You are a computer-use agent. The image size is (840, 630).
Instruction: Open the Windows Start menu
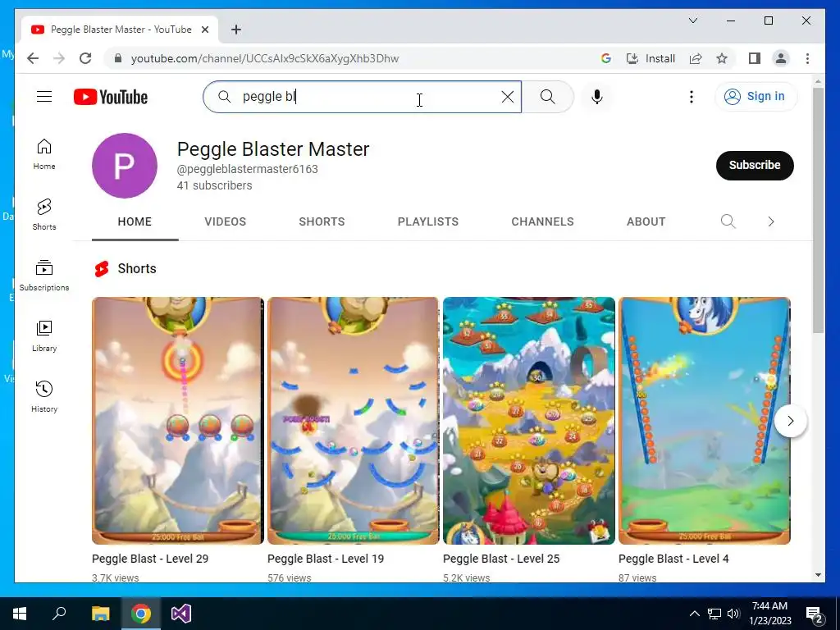pyautogui.click(x=20, y=614)
